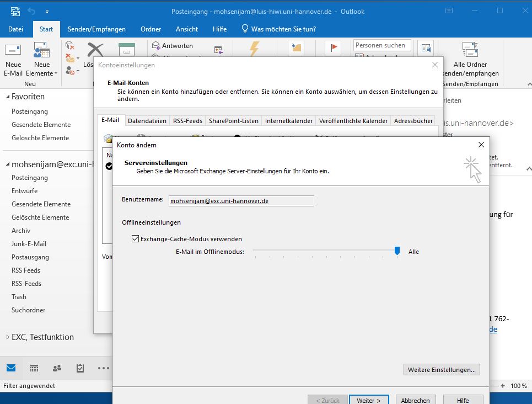Click the Weitere Einstellungen button
Image resolution: width=532 pixels, height=404 pixels.
coord(442,370)
